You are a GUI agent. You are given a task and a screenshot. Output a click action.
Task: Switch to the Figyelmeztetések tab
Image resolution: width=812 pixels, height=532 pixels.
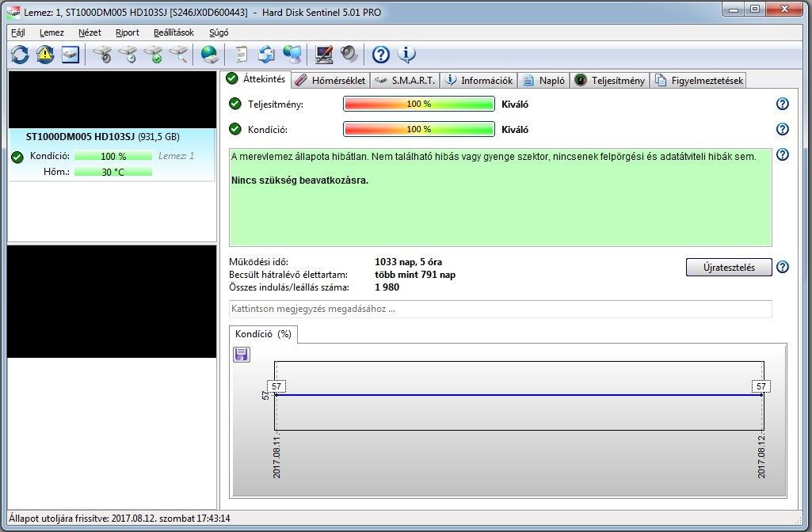click(x=699, y=81)
